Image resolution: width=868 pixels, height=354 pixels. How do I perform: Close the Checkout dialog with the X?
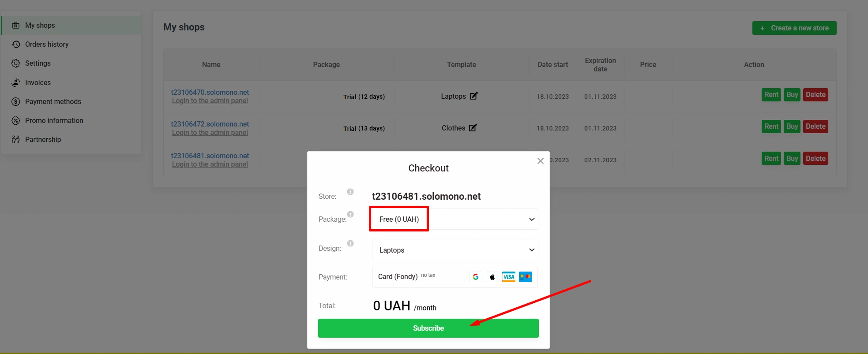540,161
